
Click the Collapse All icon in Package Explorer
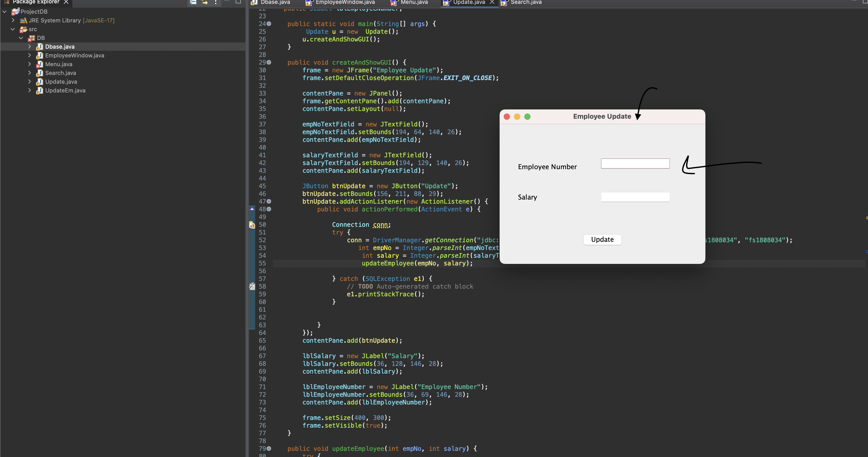193,2
